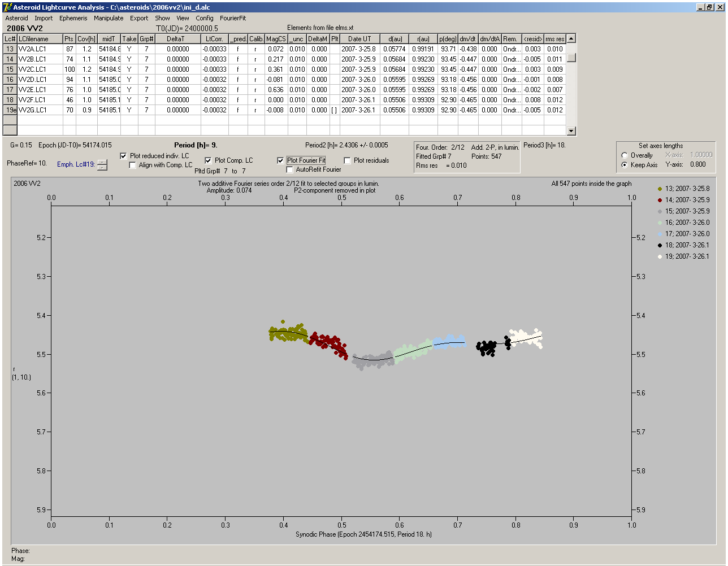
Task: Select the Overally axes radio button
Action: [x=625, y=155]
